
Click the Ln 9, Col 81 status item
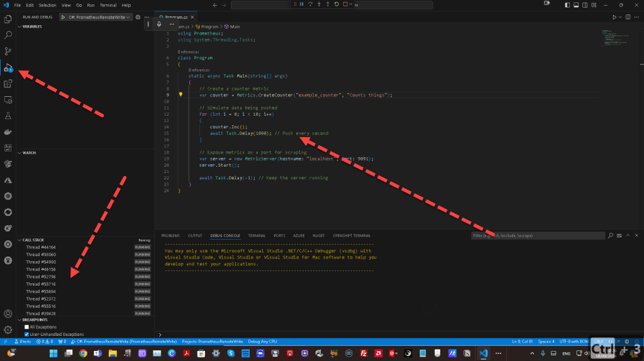[522, 342]
